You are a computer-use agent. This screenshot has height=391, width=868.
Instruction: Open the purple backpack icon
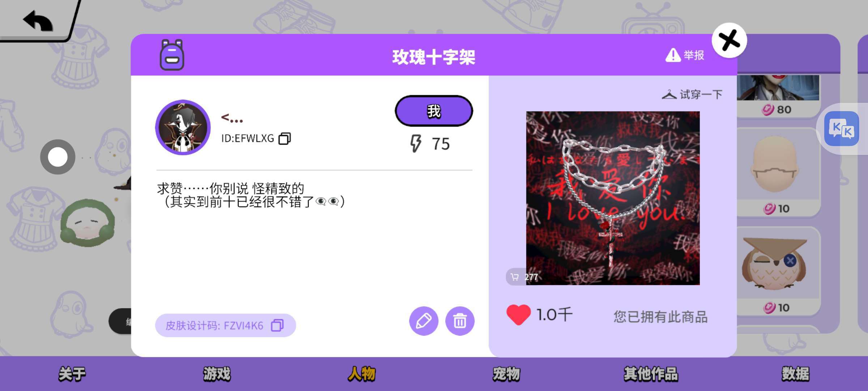click(172, 55)
